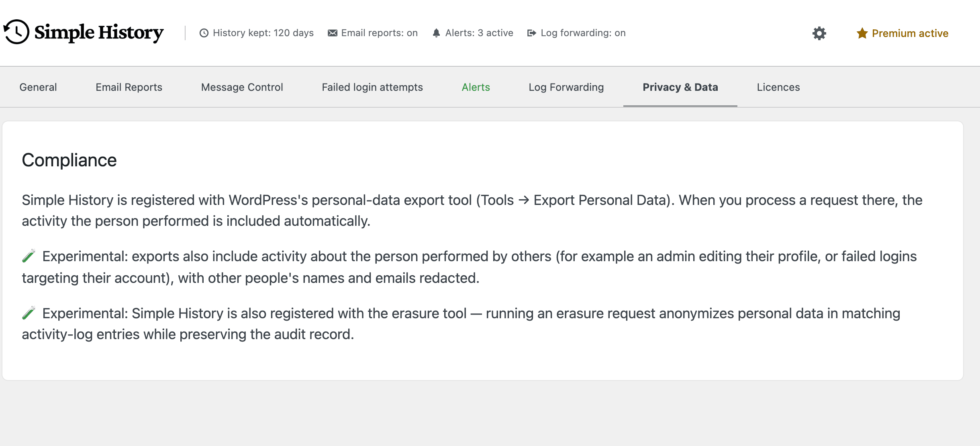Click test tube icon before 'exports also include'
This screenshot has height=446, width=980.
point(29,256)
